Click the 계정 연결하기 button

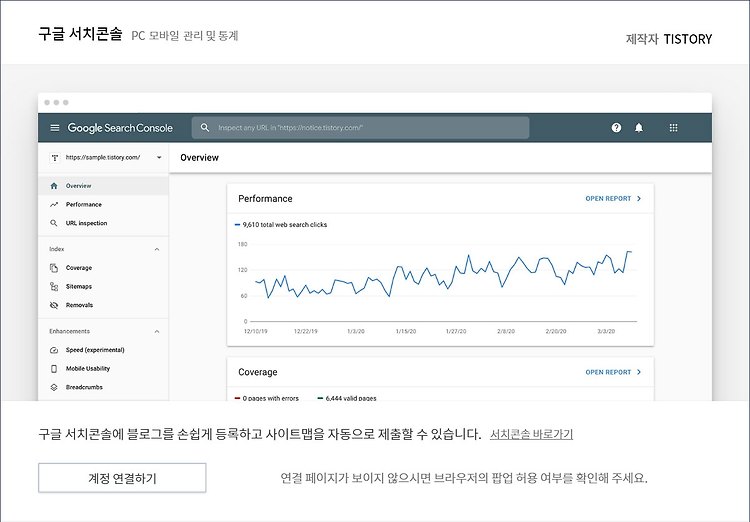pos(122,478)
